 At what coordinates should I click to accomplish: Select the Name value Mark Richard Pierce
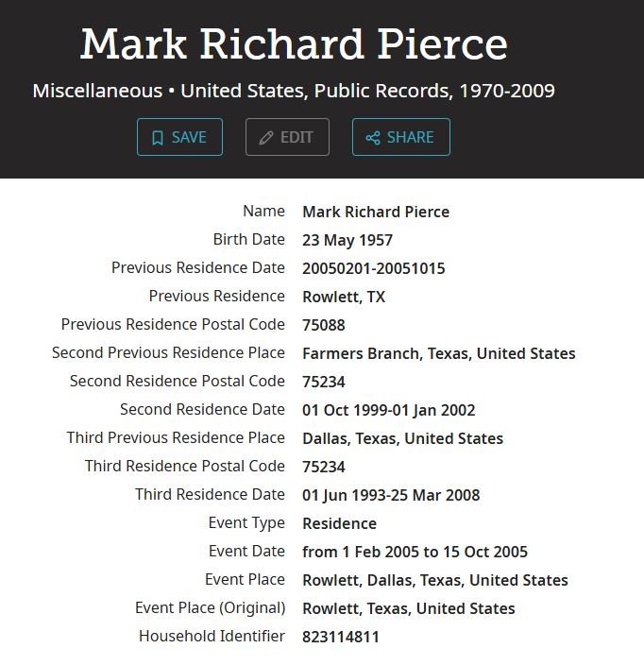[376, 212]
